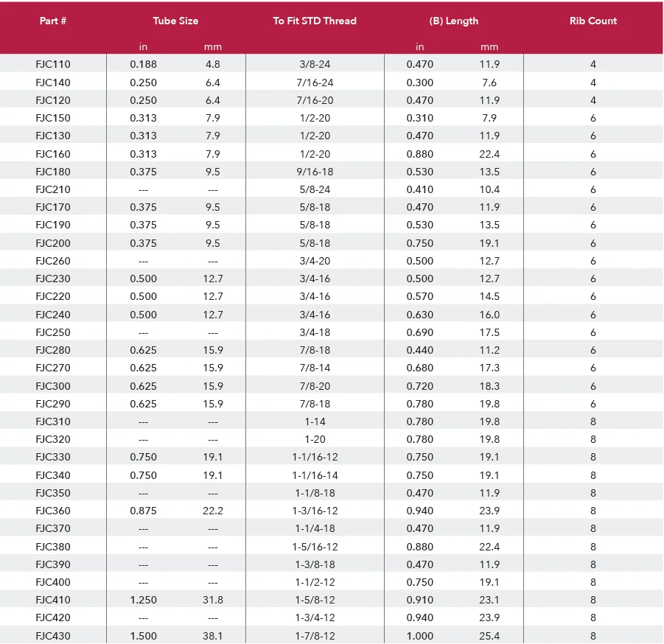Screen dimensions: 664x644
Task: Click the Rib Count column header
Action: (x=593, y=21)
